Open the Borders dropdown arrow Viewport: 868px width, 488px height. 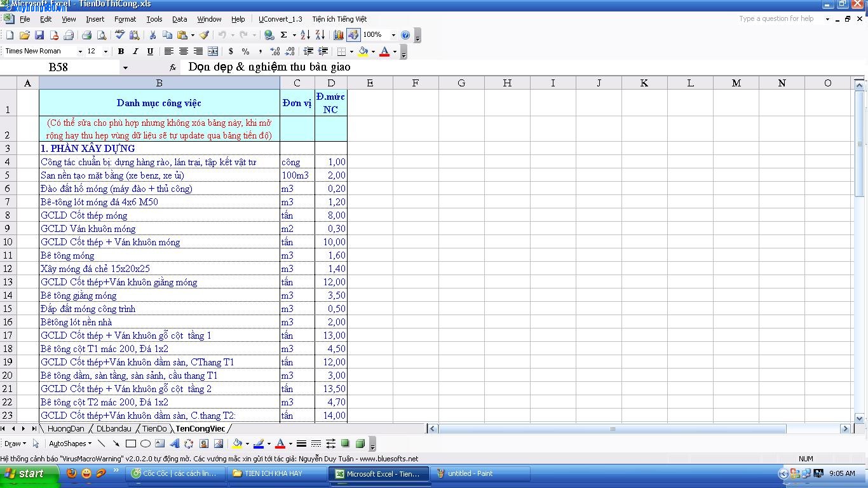[x=351, y=51]
